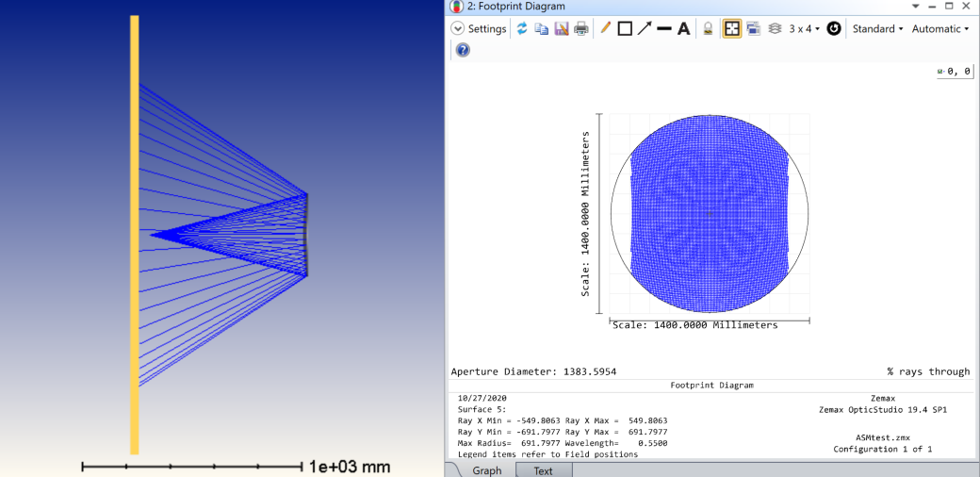Click the 'ASMtest.zmx' file name
The image size is (980, 477).
click(883, 437)
